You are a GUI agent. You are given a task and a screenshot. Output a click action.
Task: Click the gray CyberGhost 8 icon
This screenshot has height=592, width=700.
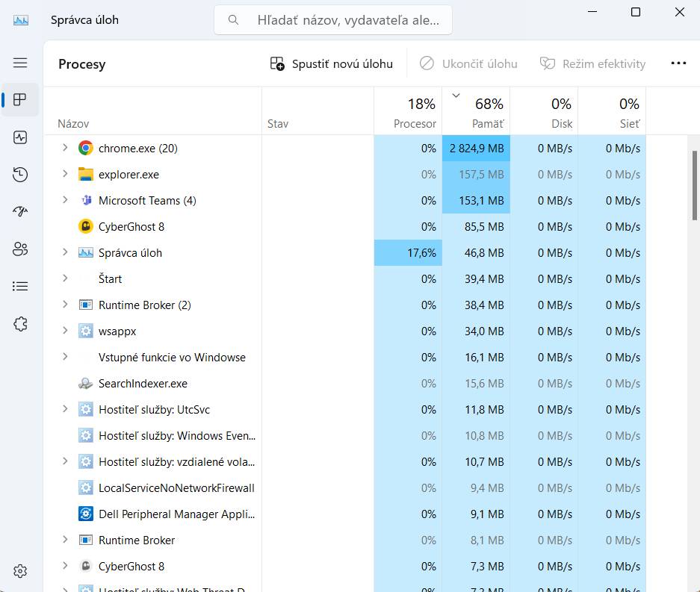(86, 566)
